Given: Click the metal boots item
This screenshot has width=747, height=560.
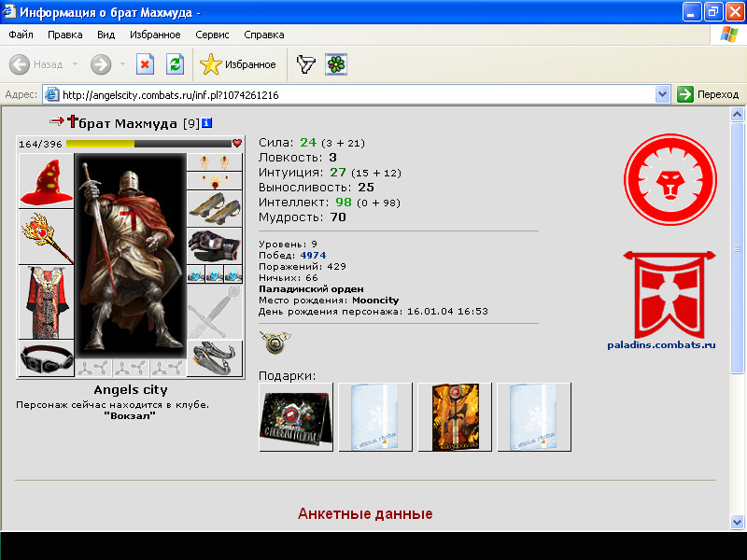Looking at the screenshot, I should point(215,358).
